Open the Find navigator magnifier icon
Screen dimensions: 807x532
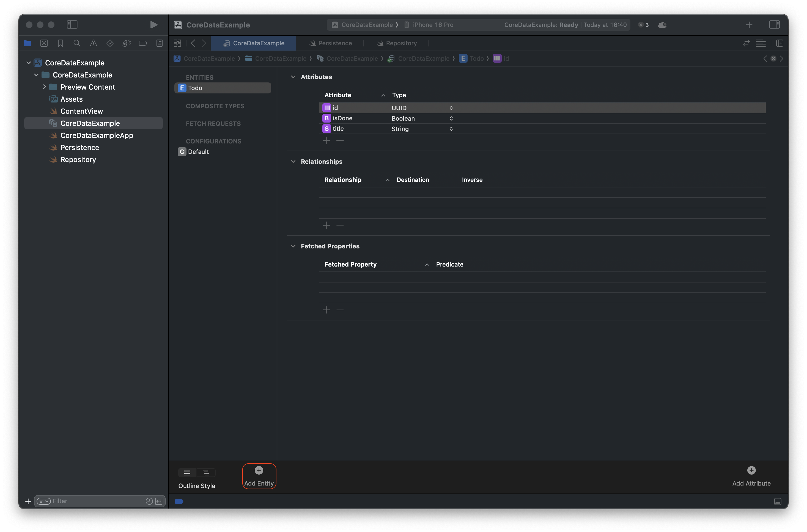(x=77, y=43)
